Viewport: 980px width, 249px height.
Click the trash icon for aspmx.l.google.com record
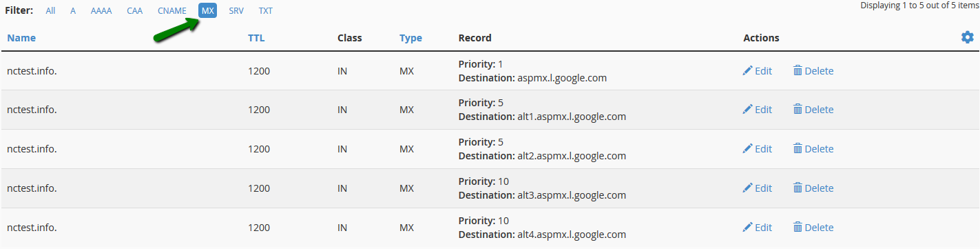797,70
